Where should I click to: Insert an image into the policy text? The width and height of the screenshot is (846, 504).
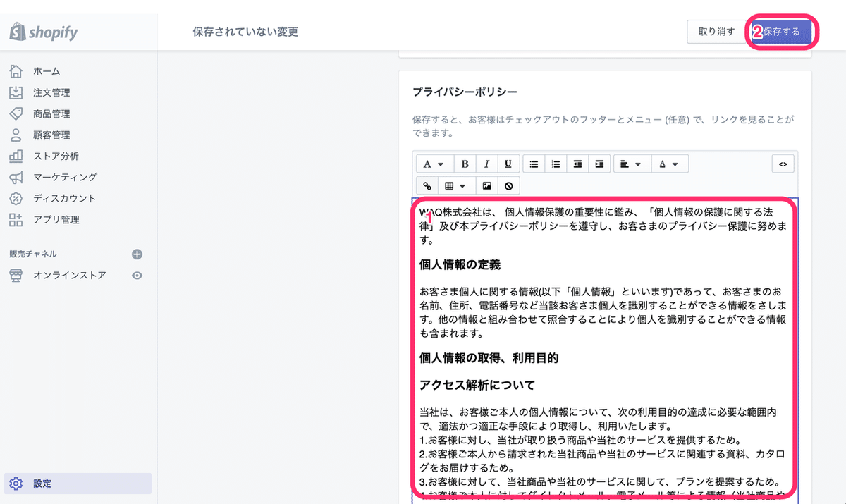pyautogui.click(x=486, y=185)
